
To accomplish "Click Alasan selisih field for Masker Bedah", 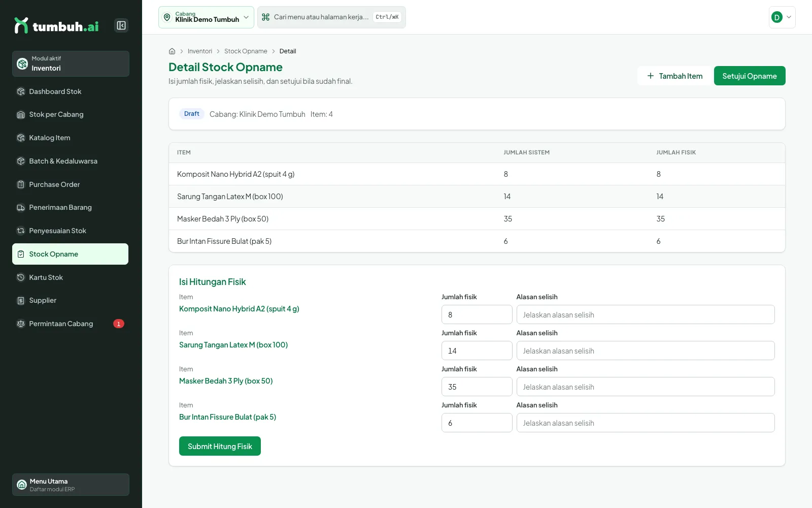I will click(646, 387).
